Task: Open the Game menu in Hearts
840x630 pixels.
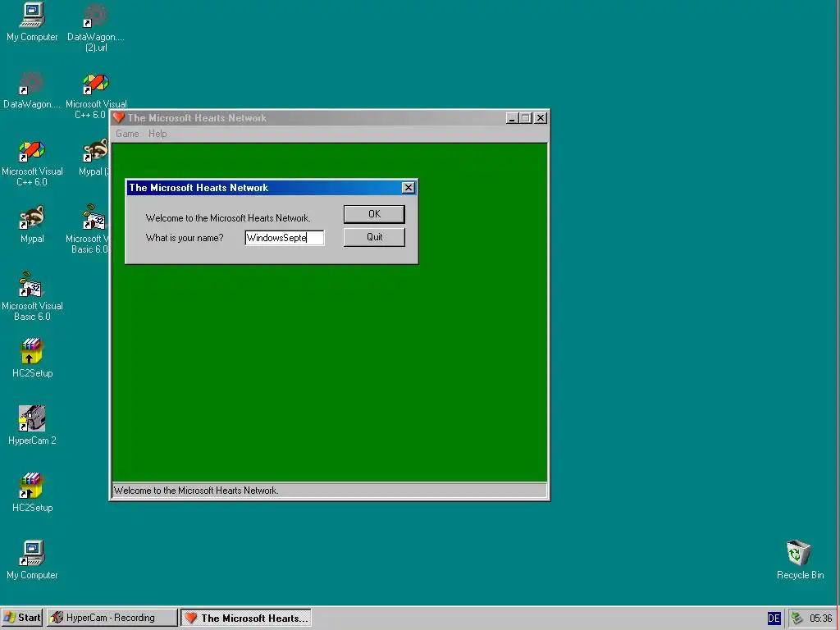Action: click(x=127, y=134)
